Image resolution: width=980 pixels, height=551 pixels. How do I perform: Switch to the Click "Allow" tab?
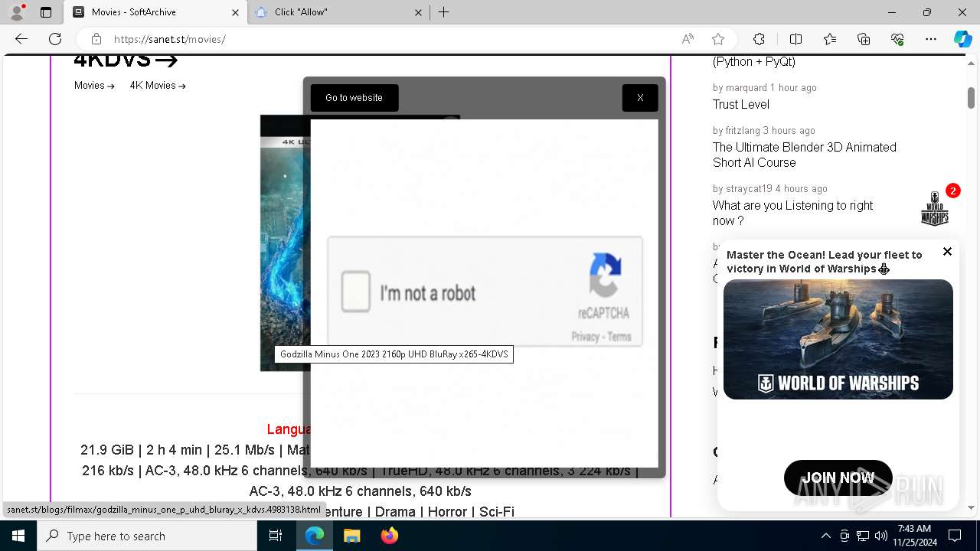pos(338,12)
